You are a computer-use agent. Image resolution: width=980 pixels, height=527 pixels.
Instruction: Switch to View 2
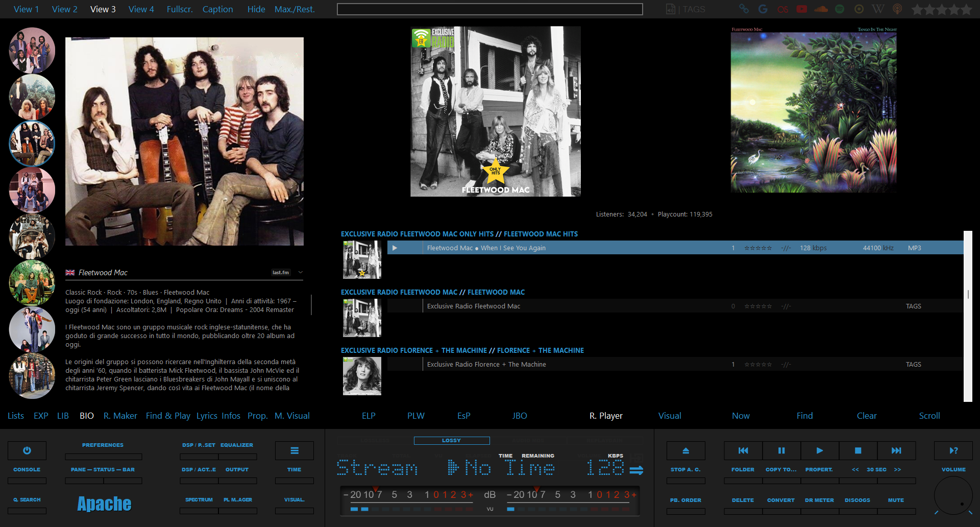click(x=65, y=9)
